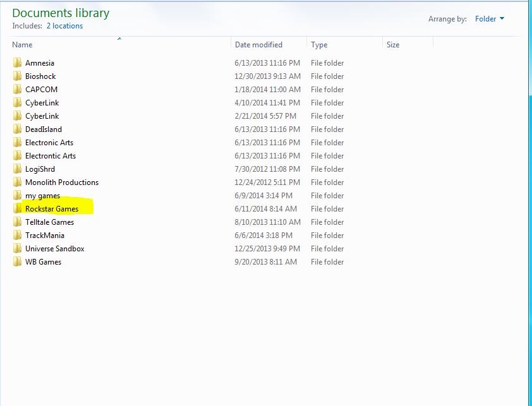This screenshot has height=406, width=532.
Task: Select the Amnesia folder name
Action: tap(39, 63)
